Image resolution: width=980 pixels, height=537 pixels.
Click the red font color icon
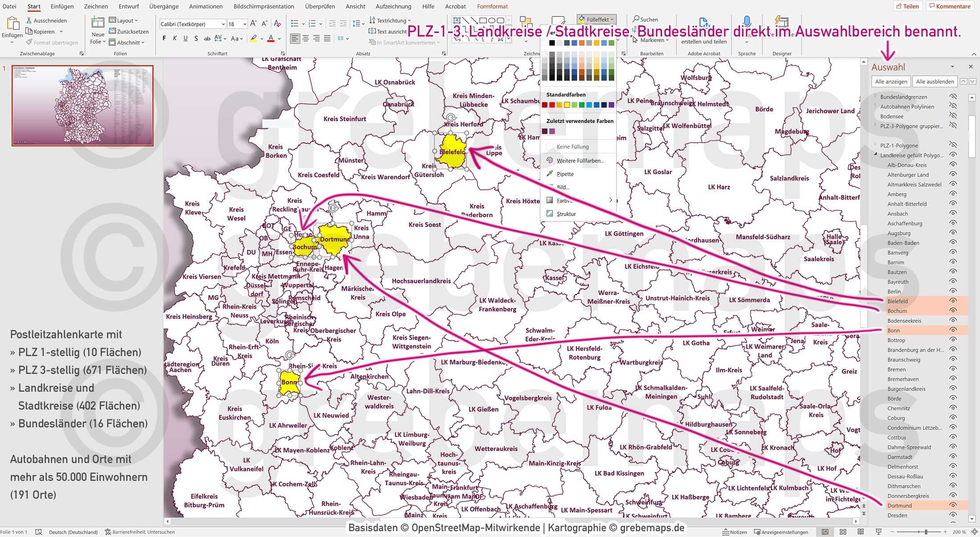pyautogui.click(x=271, y=38)
